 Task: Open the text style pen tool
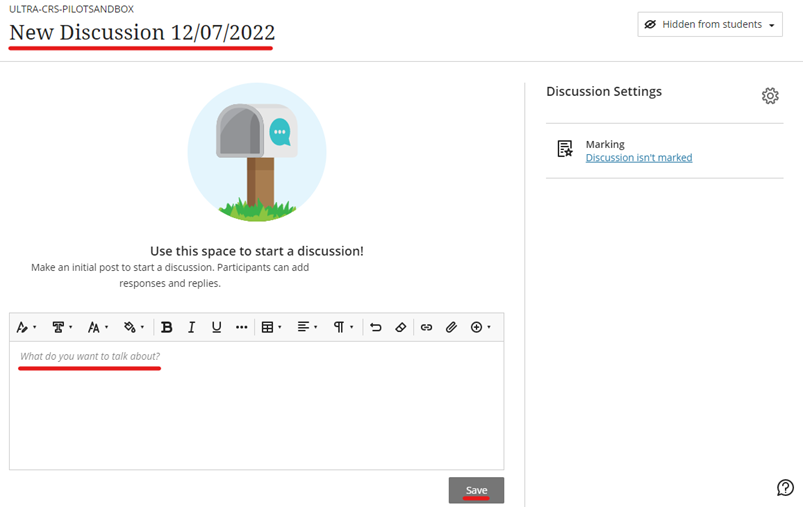(x=22, y=327)
